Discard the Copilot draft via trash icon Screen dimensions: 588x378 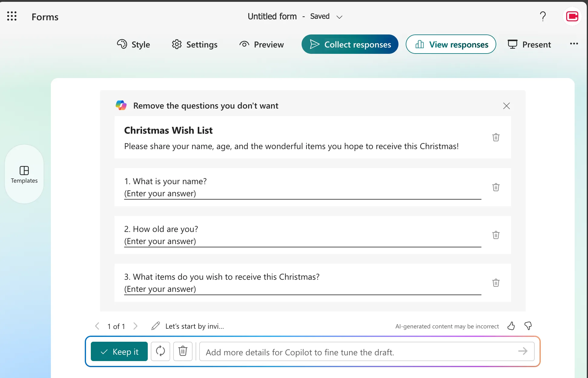click(x=183, y=351)
